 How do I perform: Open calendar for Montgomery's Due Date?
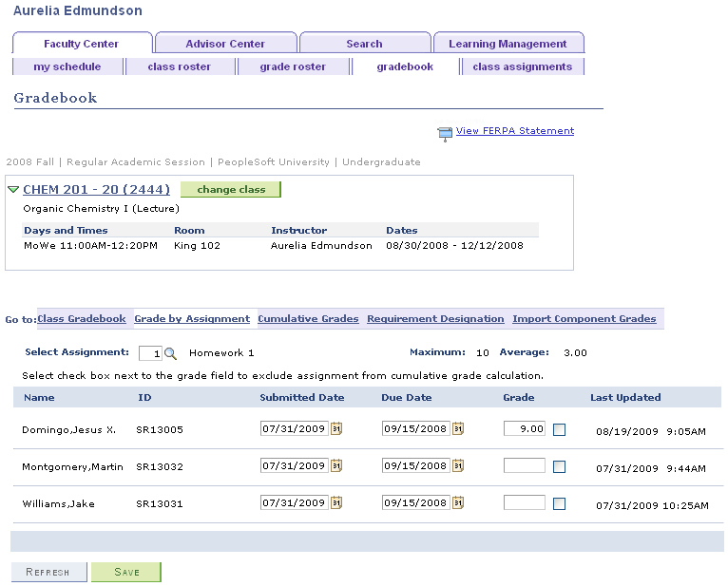pos(458,465)
